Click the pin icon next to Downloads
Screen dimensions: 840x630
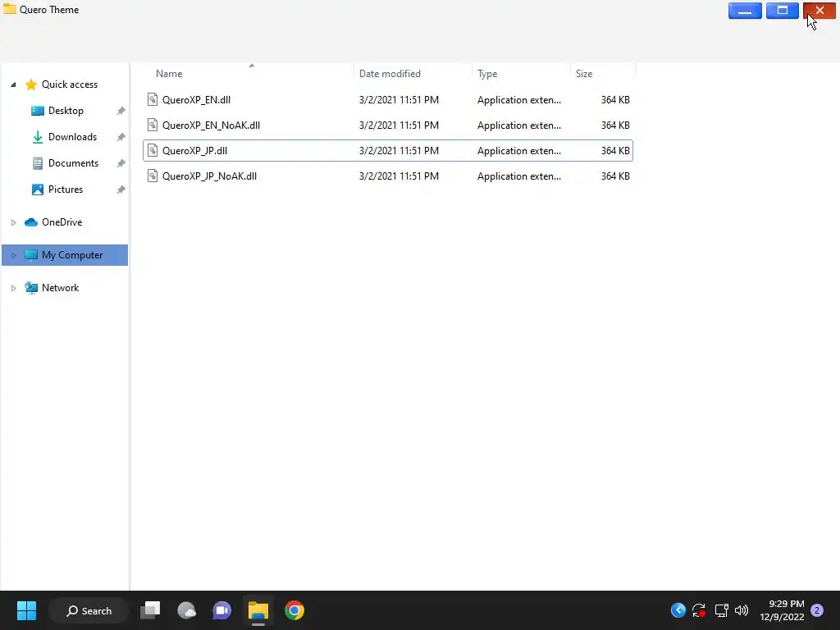[121, 137]
